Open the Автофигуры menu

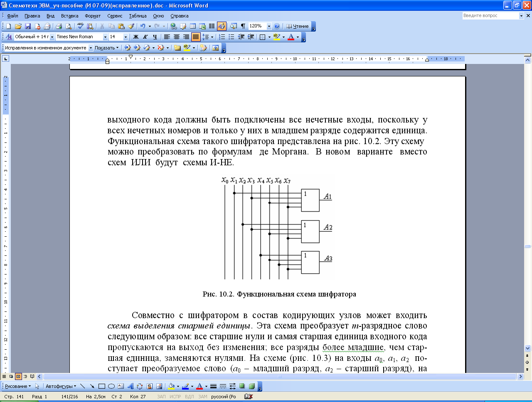pos(61,386)
